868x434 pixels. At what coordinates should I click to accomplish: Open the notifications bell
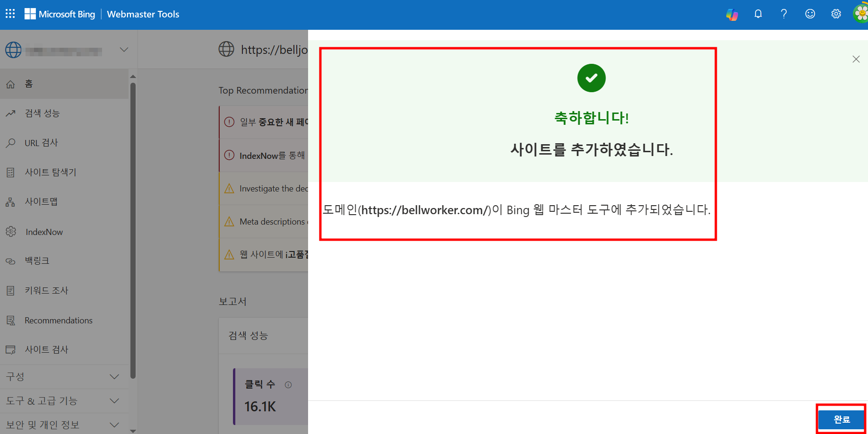pyautogui.click(x=758, y=14)
